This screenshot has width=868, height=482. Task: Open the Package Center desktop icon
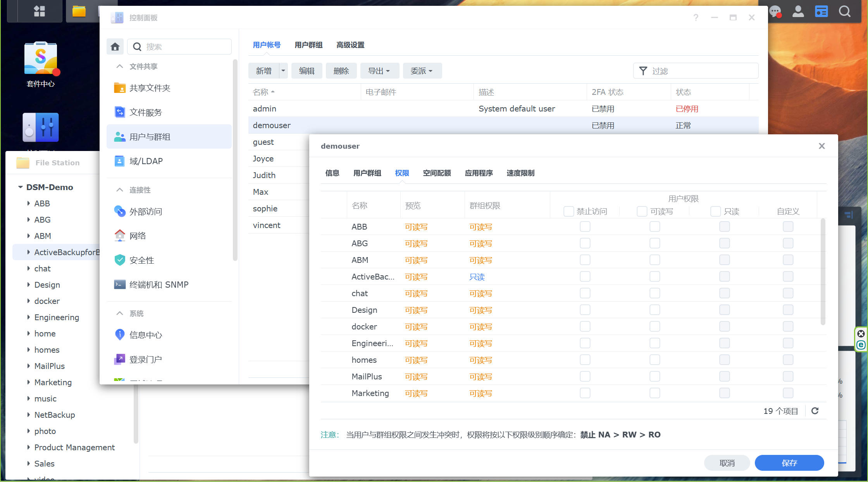41,58
